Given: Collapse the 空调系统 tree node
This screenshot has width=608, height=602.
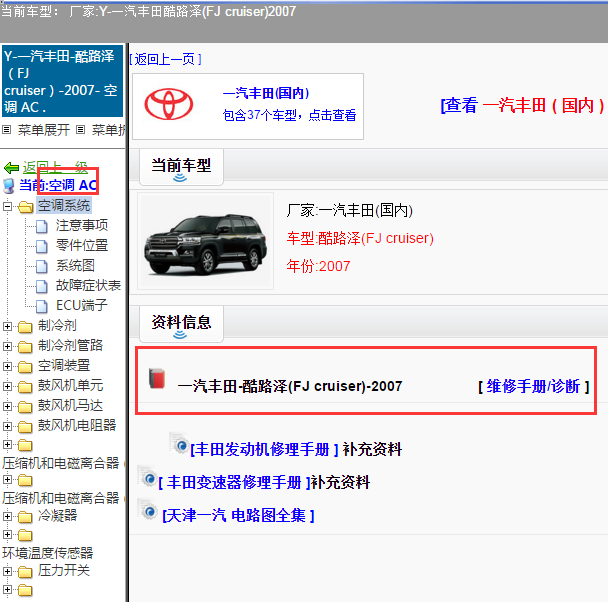Looking at the screenshot, I should click(x=7, y=206).
